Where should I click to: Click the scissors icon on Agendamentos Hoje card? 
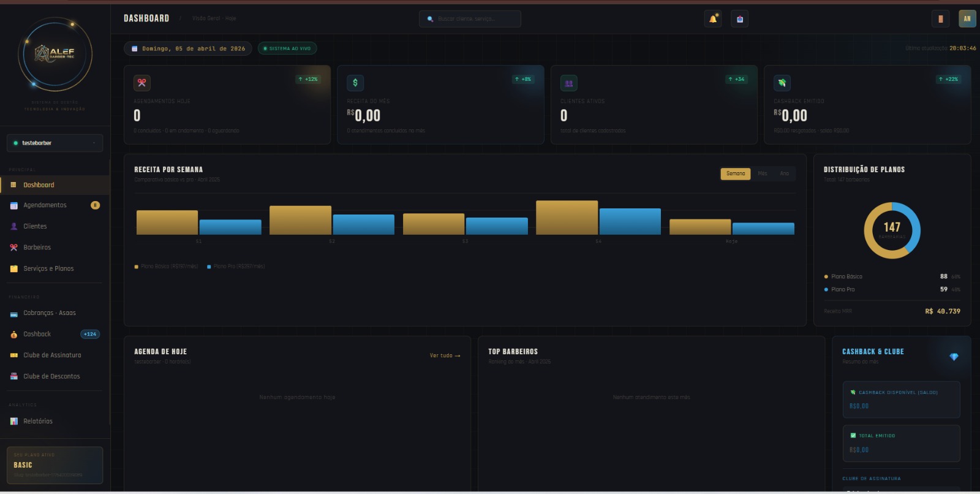coord(141,83)
